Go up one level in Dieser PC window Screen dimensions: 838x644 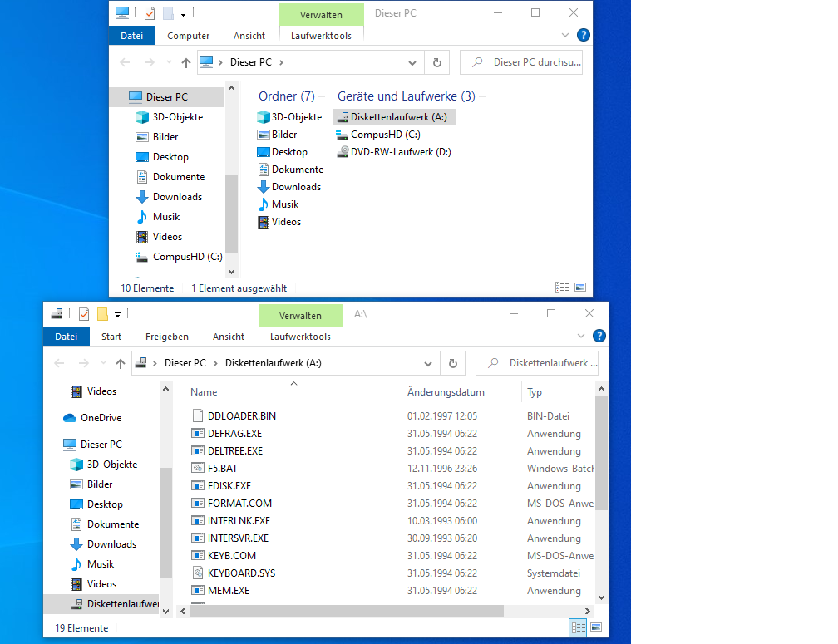click(185, 63)
